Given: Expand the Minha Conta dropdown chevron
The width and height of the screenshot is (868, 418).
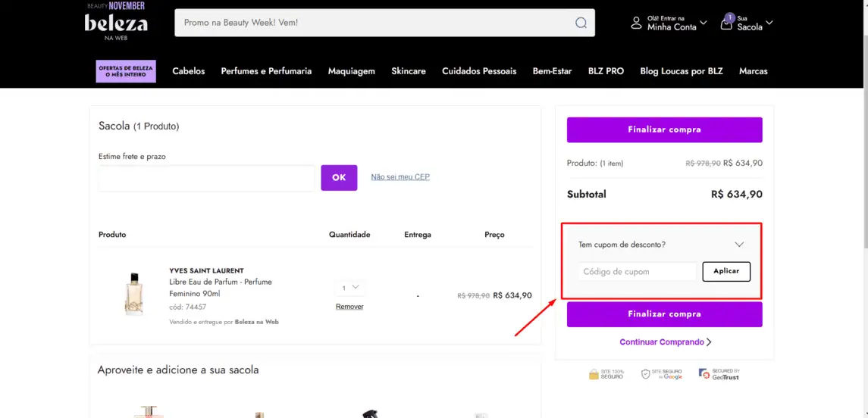Looking at the screenshot, I should click(x=703, y=23).
